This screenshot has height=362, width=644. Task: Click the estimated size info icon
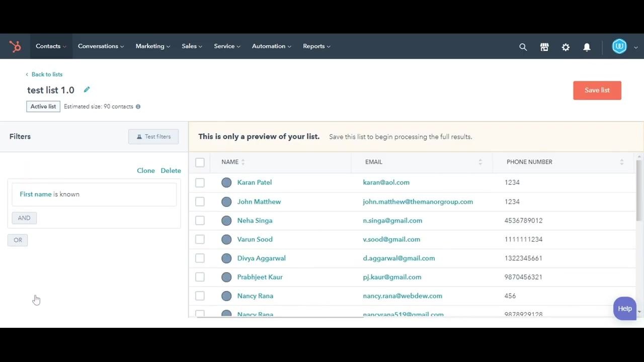pyautogui.click(x=138, y=107)
